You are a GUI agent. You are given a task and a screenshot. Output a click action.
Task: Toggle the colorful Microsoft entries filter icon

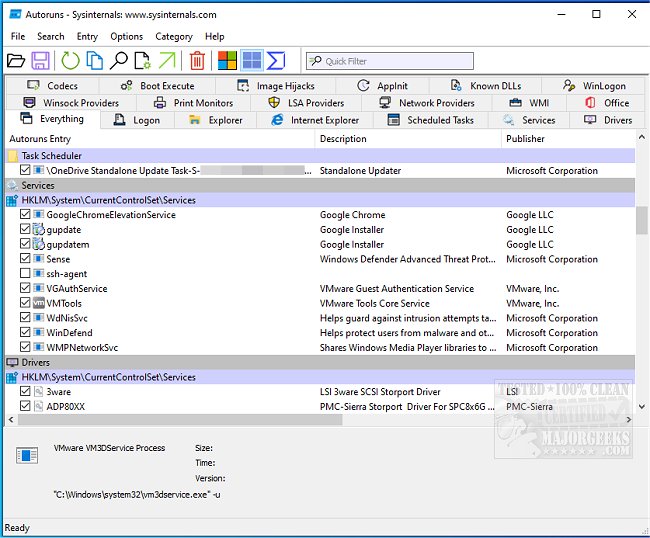coord(227,61)
